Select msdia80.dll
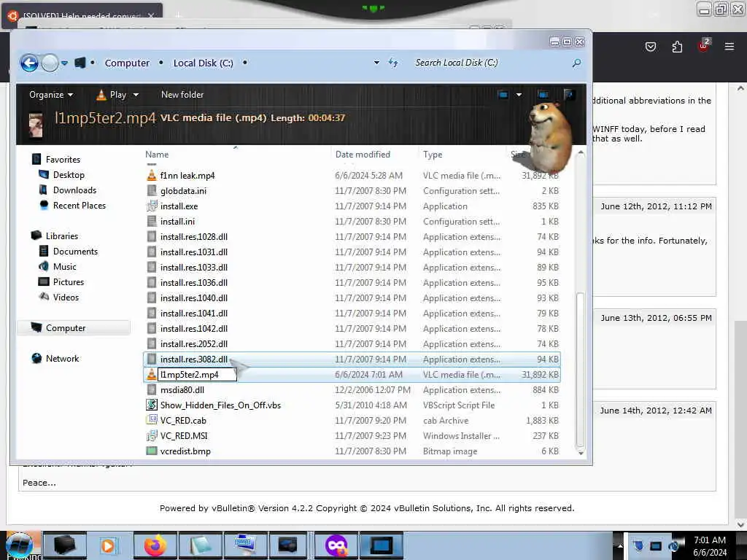 click(182, 389)
